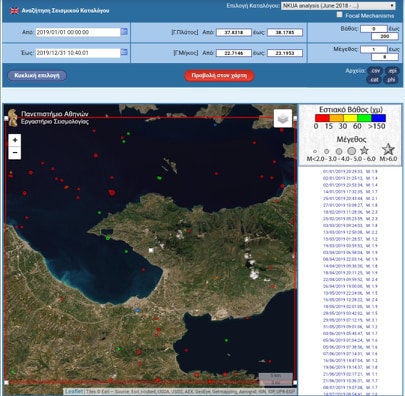
Task: Open event 22/04/2019 Ml 2.4
Action: coord(350,279)
